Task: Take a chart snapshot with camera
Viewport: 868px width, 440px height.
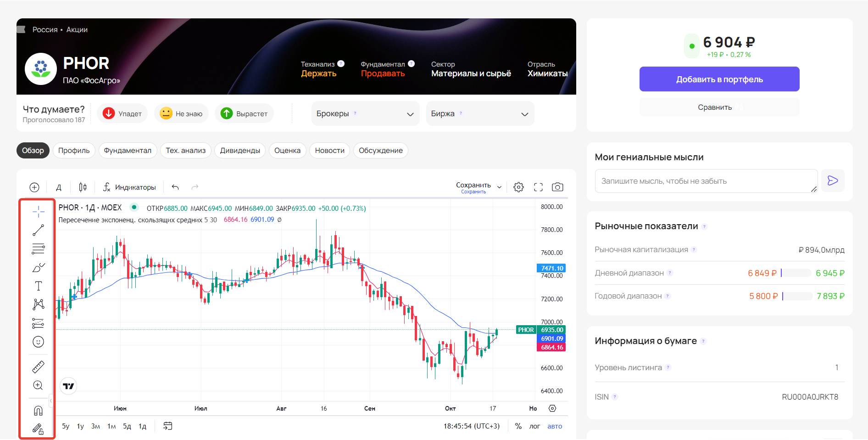Action: point(557,187)
